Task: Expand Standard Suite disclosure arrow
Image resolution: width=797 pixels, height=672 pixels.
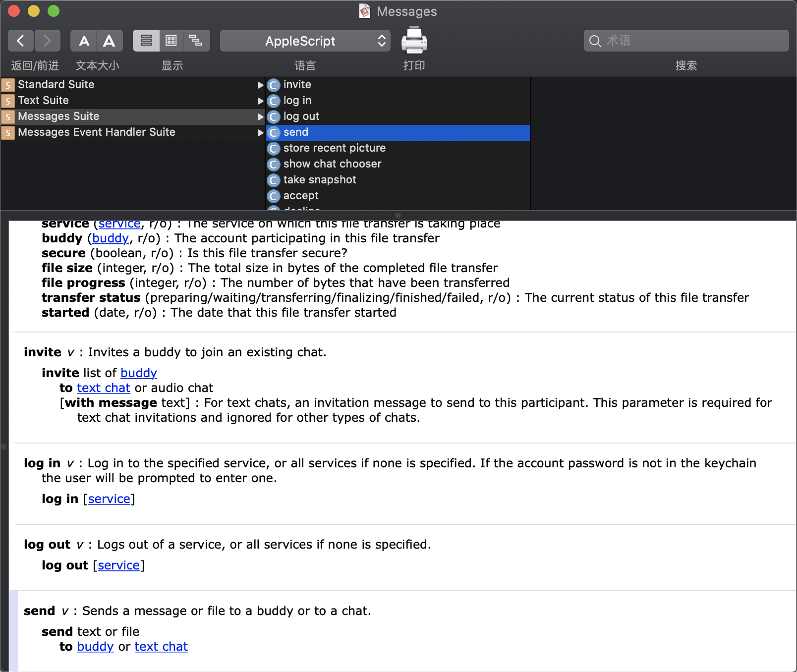Action: coord(260,85)
